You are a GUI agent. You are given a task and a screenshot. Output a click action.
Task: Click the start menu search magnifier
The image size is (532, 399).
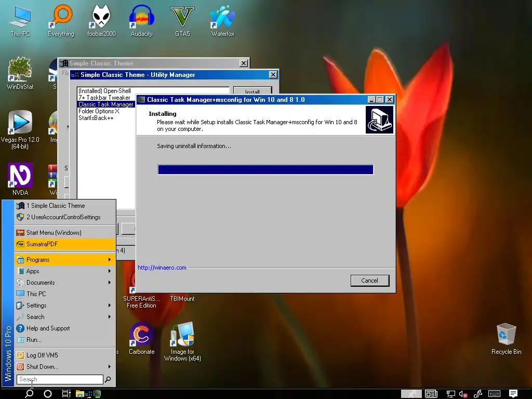(x=108, y=379)
